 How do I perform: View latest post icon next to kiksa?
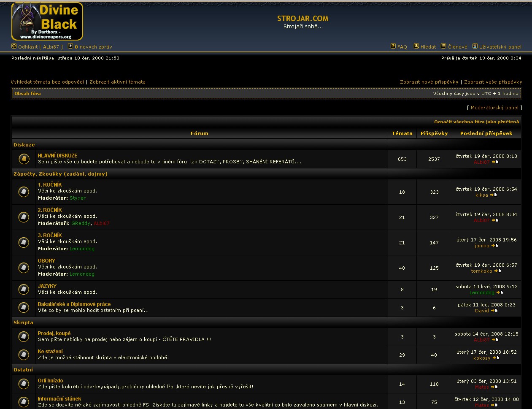(494, 195)
